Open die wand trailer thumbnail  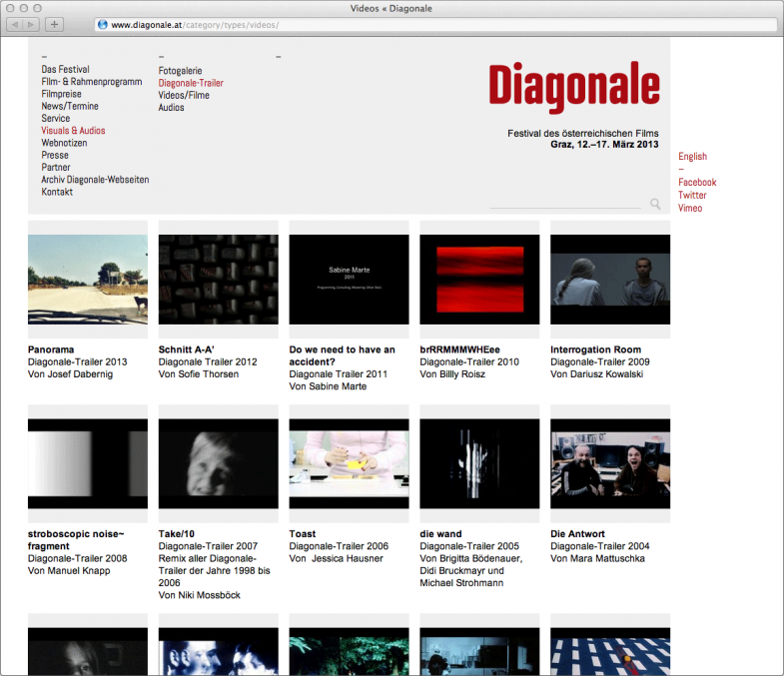point(479,463)
